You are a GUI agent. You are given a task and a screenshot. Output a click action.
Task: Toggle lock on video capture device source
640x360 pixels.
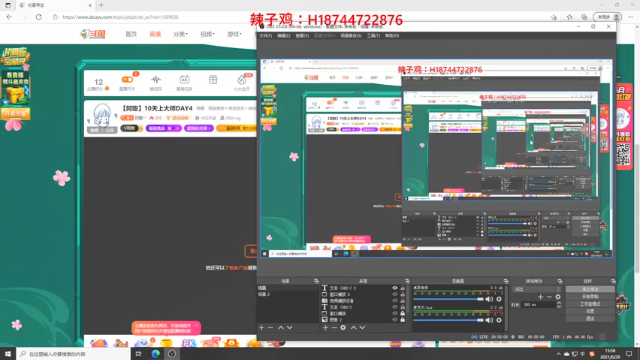402,300
